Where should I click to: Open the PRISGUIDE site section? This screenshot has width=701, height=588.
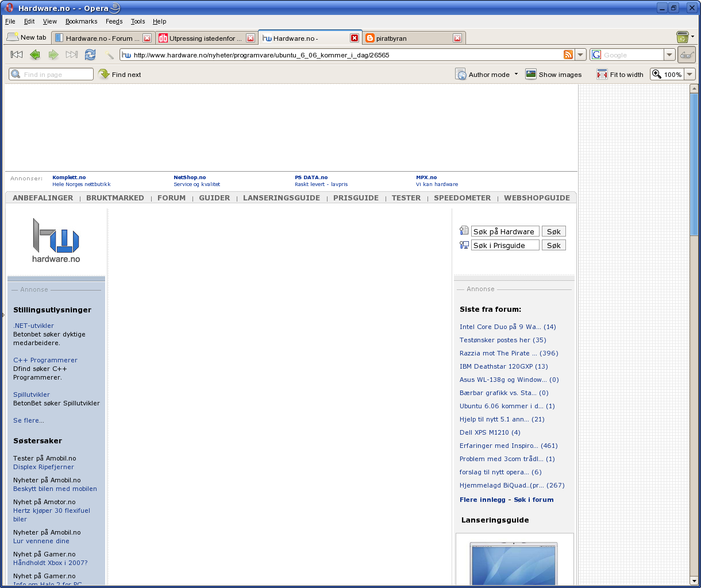(x=356, y=198)
